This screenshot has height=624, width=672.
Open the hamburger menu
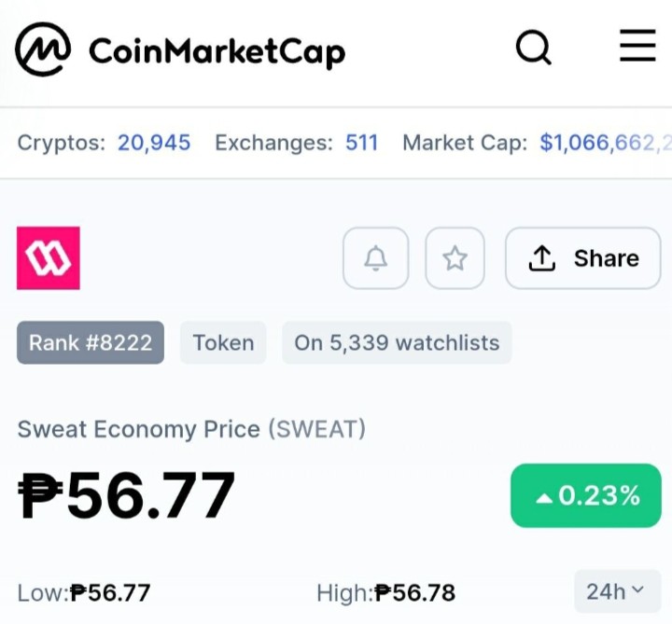pos(637,46)
